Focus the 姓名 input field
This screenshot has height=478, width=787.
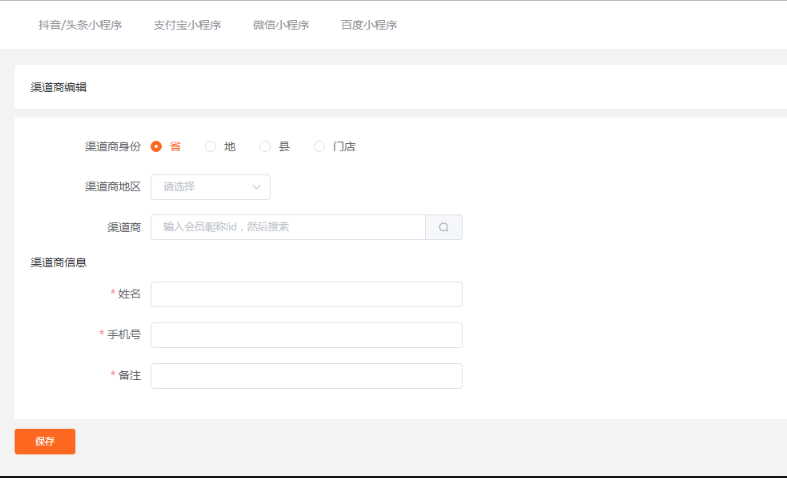click(x=306, y=294)
